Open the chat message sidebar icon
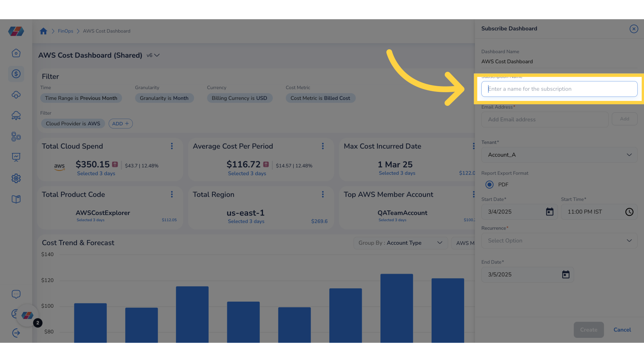The height and width of the screenshot is (362, 644). pos(16,294)
